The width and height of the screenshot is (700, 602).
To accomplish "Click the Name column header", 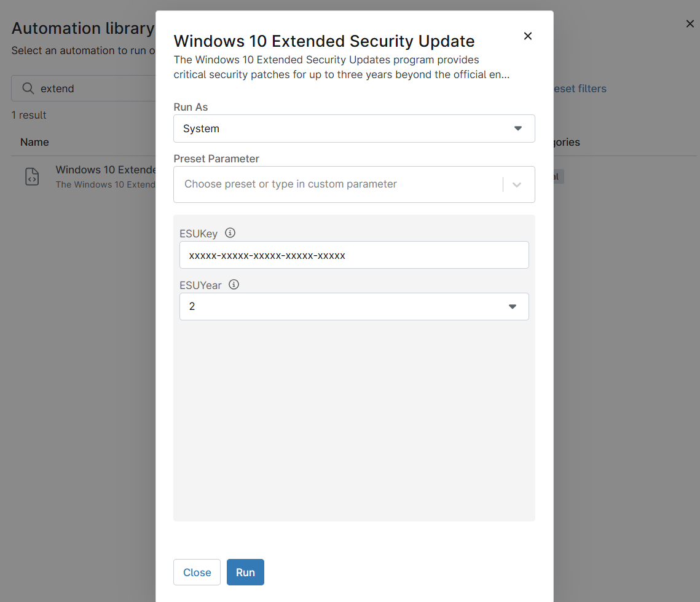I will pyautogui.click(x=34, y=142).
